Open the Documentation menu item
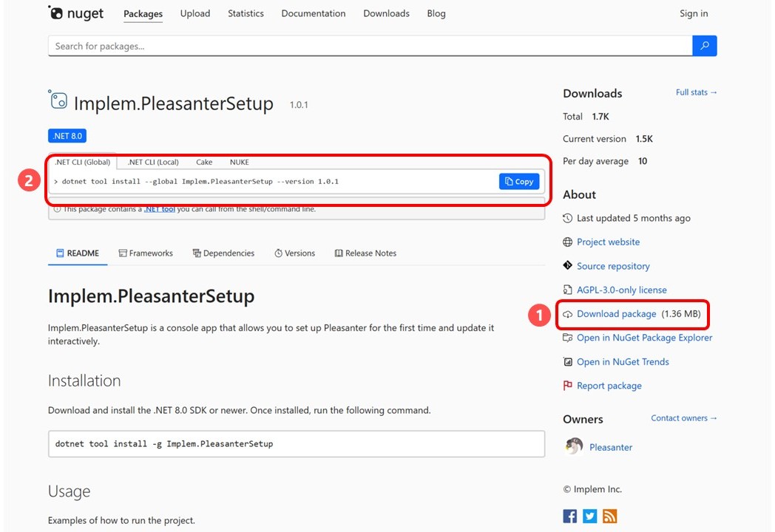The width and height of the screenshot is (775, 532). (x=314, y=13)
